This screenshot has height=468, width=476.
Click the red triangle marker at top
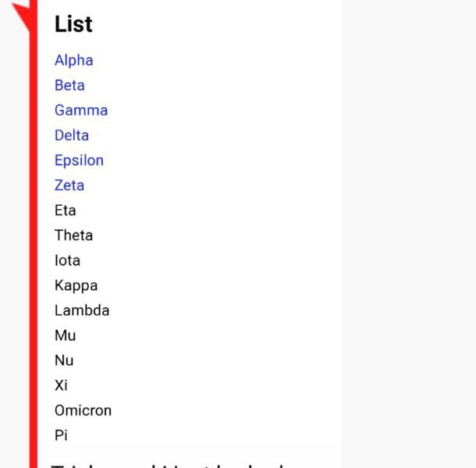coord(26,12)
